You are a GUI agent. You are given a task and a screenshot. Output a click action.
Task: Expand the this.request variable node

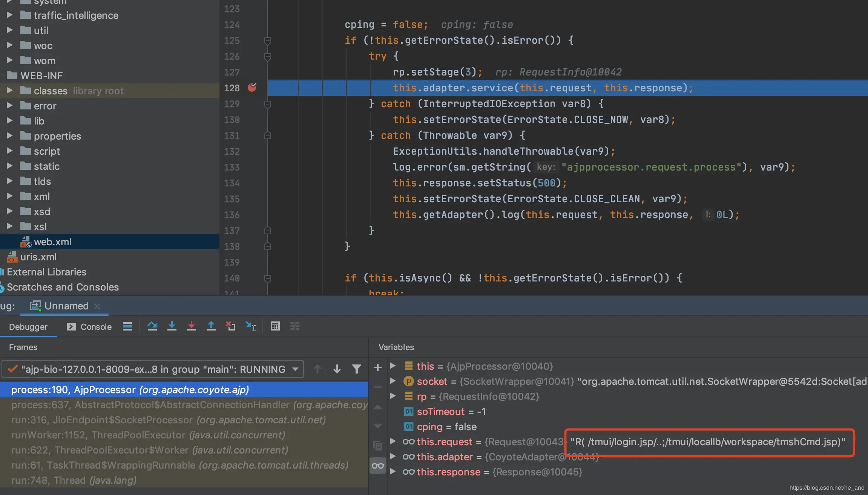pyautogui.click(x=393, y=441)
